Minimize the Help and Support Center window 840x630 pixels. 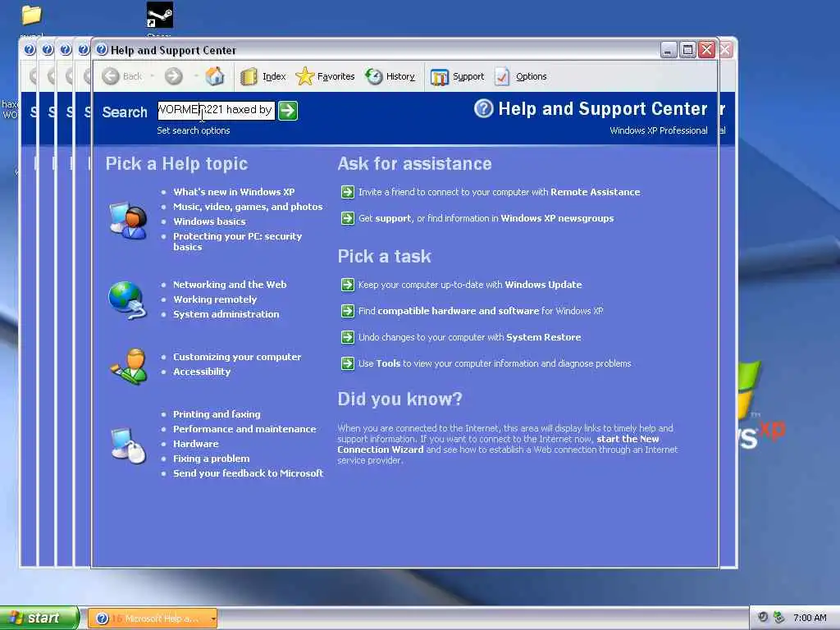pyautogui.click(x=668, y=50)
